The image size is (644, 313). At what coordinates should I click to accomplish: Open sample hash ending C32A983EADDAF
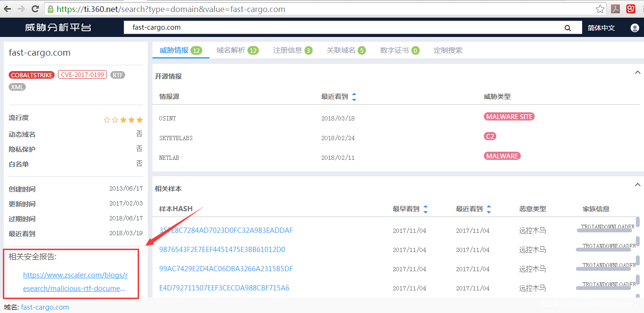(x=226, y=230)
